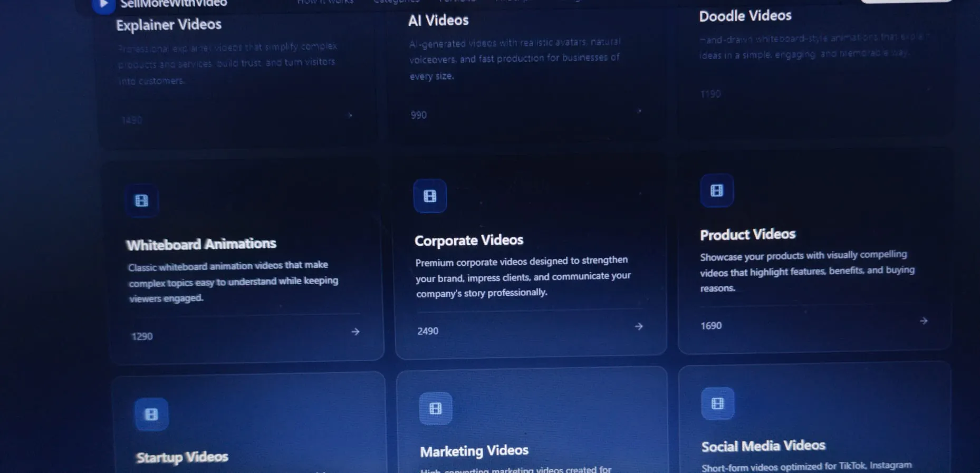This screenshot has width=980, height=473.
Task: Open the Doodle Videos category title
Action: [745, 16]
